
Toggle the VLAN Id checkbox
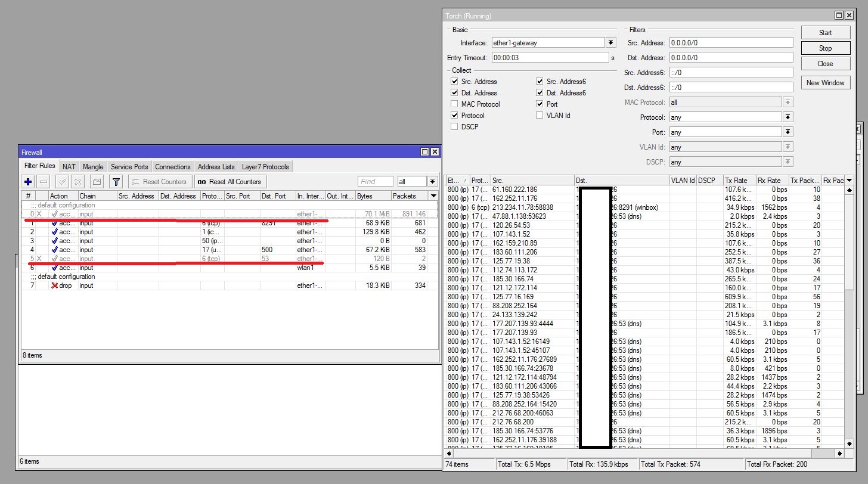pyautogui.click(x=540, y=116)
